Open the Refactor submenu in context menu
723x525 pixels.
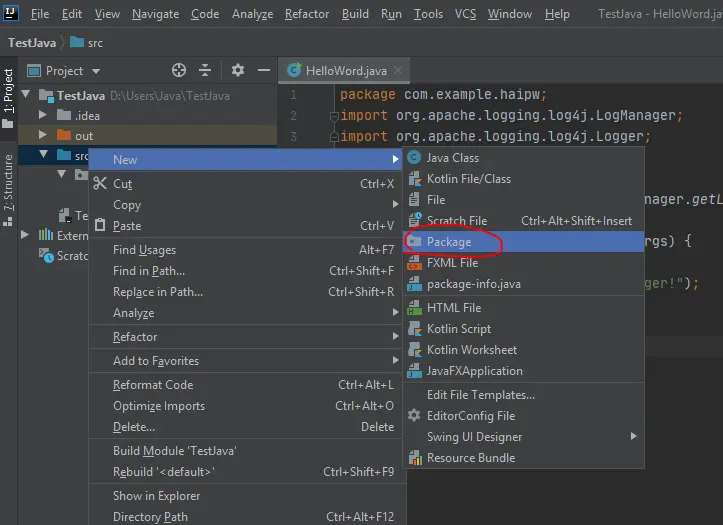pos(247,337)
